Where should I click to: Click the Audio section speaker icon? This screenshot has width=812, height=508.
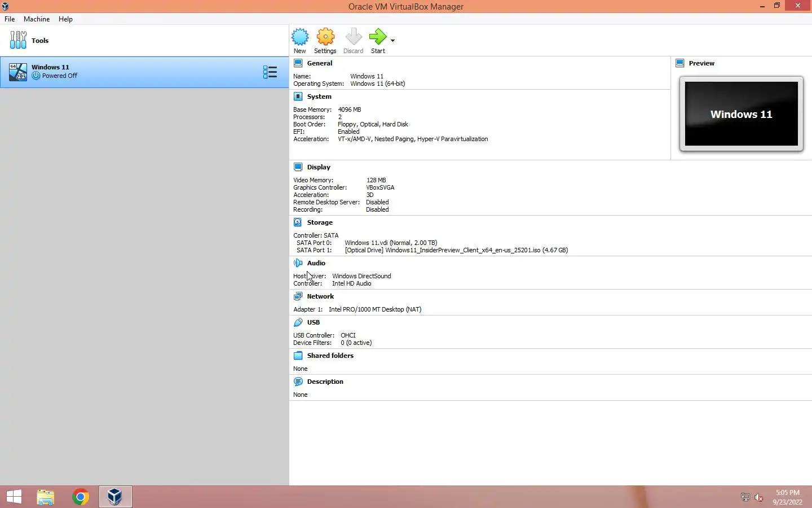[x=298, y=263]
